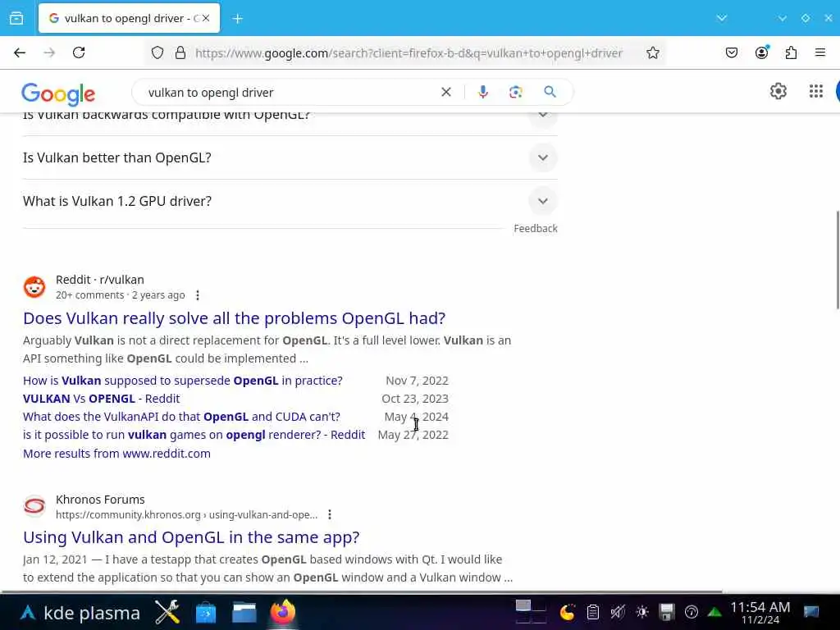
Task: Click the Khronos Forums favicon
Action: (x=34, y=506)
